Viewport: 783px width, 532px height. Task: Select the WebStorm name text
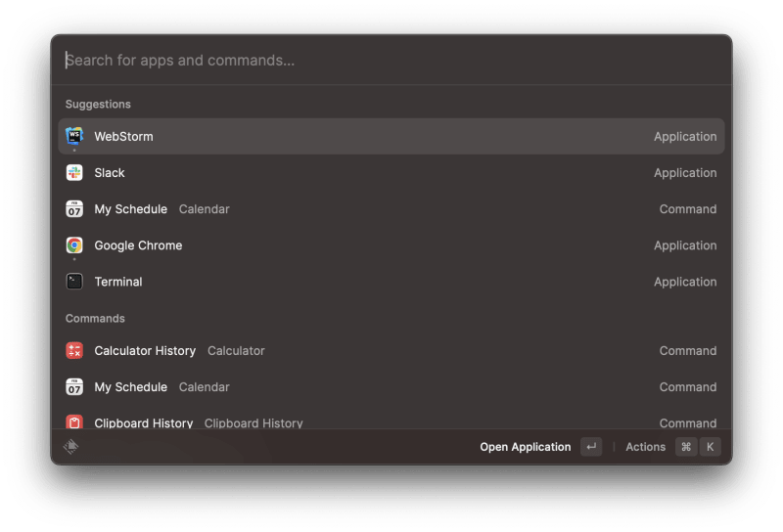coord(124,137)
